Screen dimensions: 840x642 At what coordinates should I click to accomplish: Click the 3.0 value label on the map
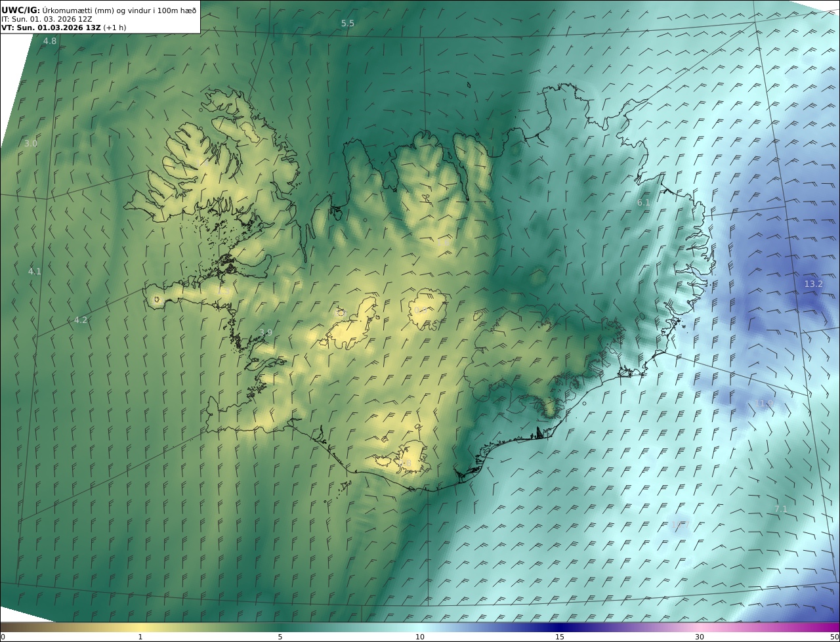click(x=31, y=143)
